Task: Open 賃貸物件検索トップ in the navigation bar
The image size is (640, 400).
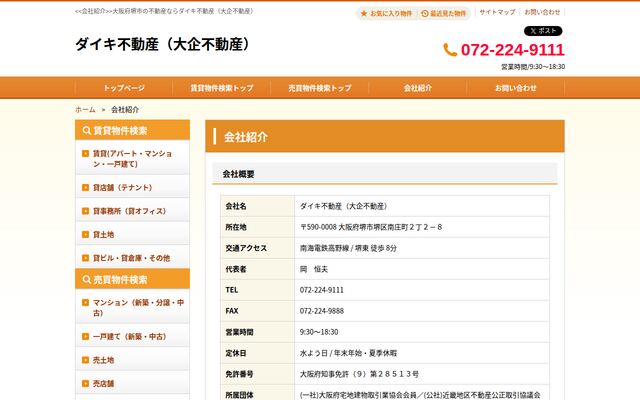Action: (222, 88)
